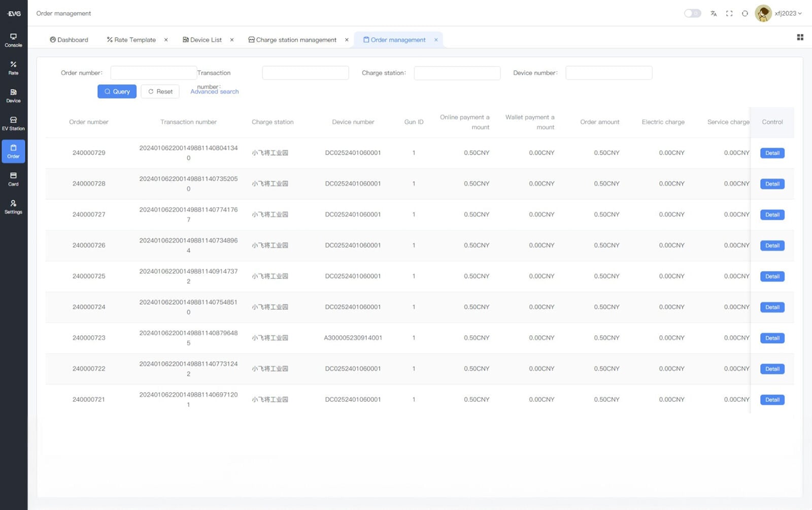Focus the Device number input field
Image resolution: width=812 pixels, height=510 pixels.
click(x=608, y=73)
